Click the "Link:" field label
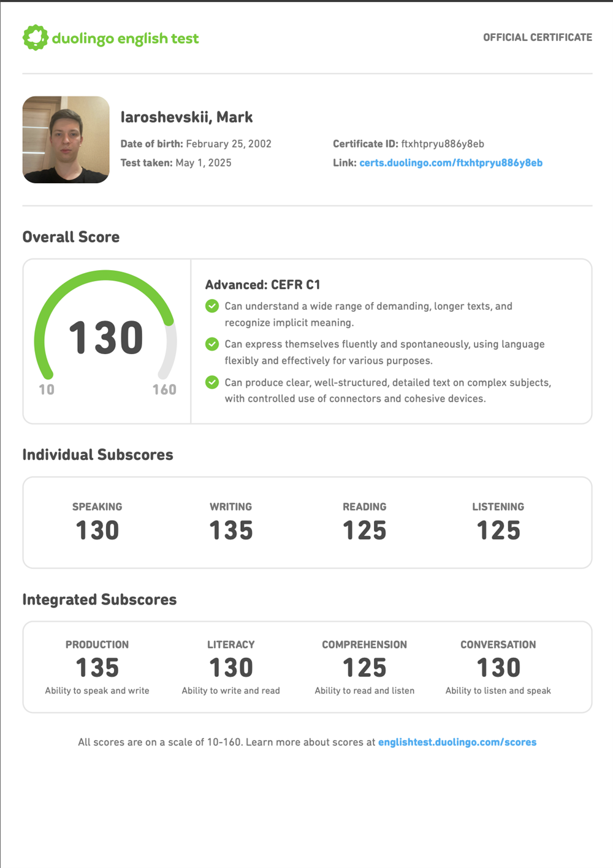This screenshot has height=868, width=613. [x=345, y=163]
